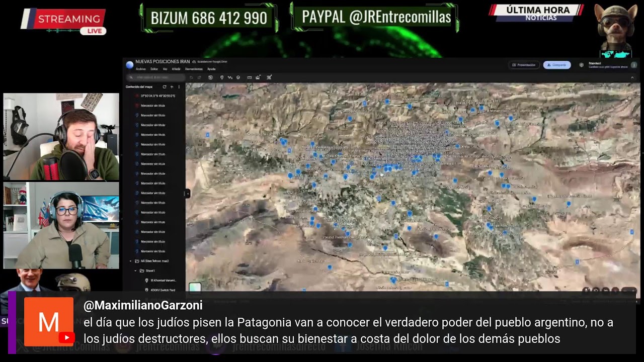Open the Archivo menu
The width and height of the screenshot is (644, 362).
(141, 69)
